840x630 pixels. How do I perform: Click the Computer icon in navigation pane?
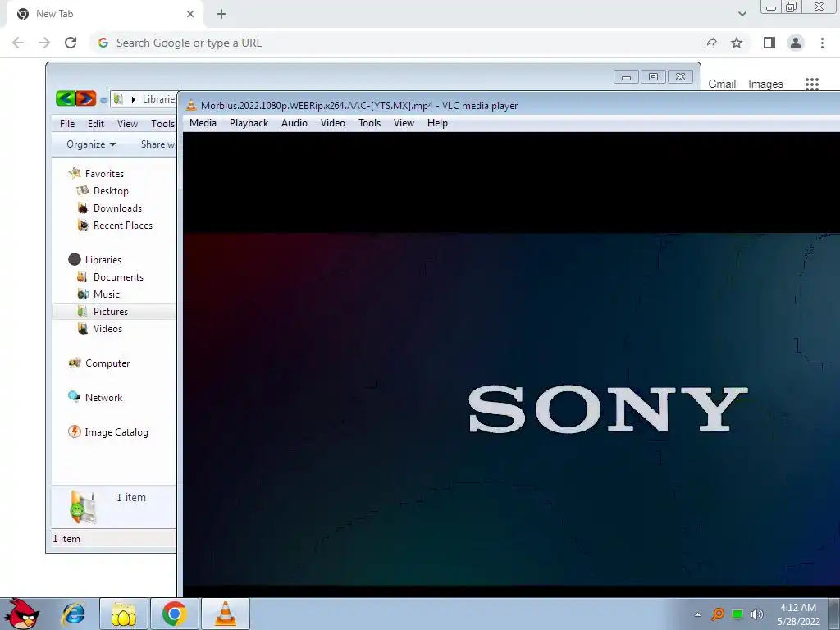click(x=75, y=363)
